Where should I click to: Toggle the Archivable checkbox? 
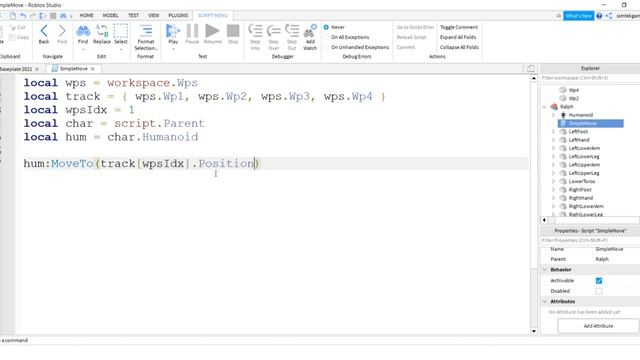click(599, 281)
